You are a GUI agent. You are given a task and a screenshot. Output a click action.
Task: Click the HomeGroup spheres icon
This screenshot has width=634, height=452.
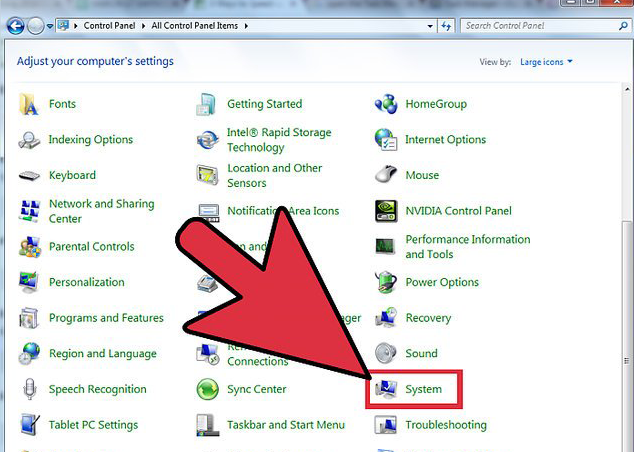coord(386,104)
